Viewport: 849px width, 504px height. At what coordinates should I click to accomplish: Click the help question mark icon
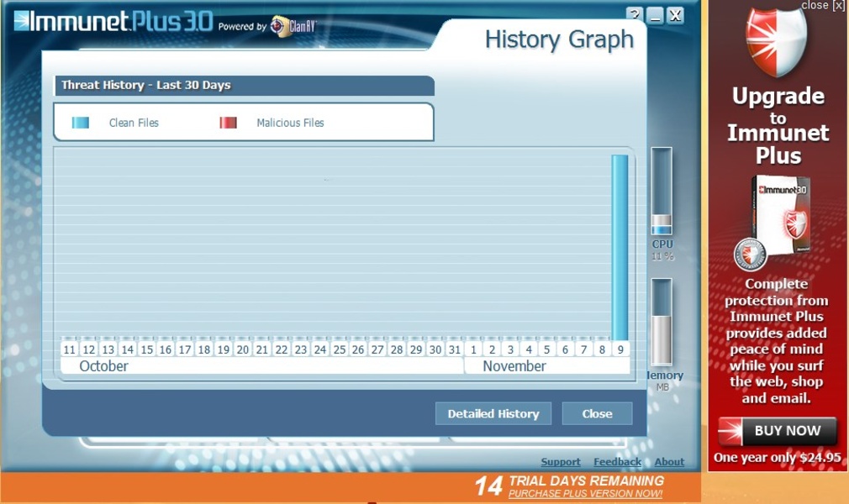(x=635, y=14)
